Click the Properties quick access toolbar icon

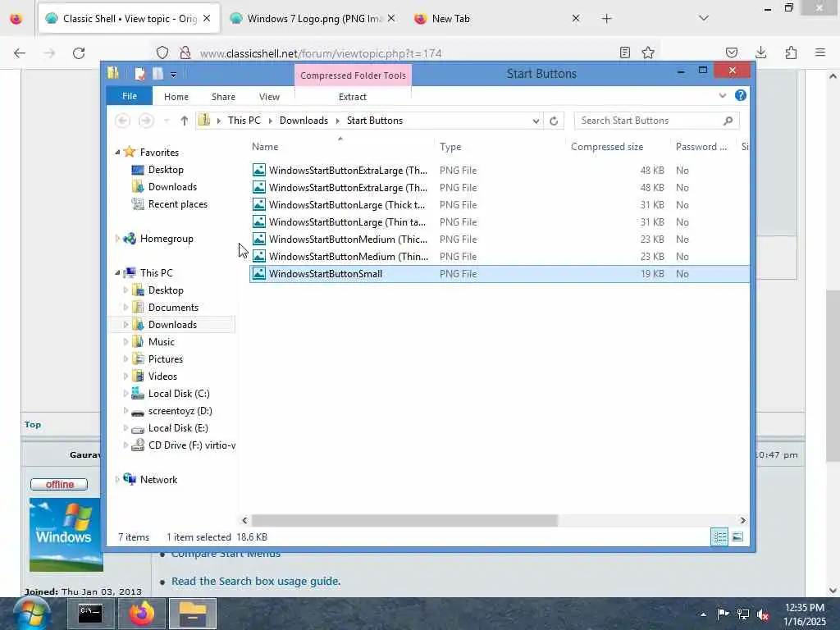(x=139, y=73)
